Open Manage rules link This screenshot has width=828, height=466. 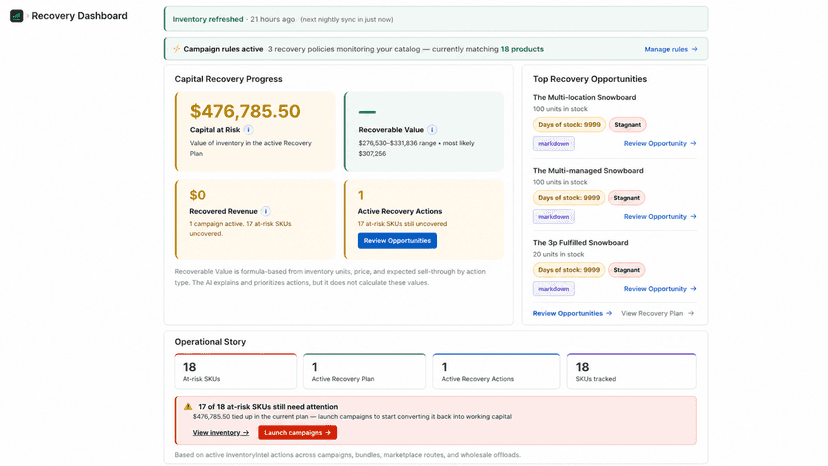[671, 49]
